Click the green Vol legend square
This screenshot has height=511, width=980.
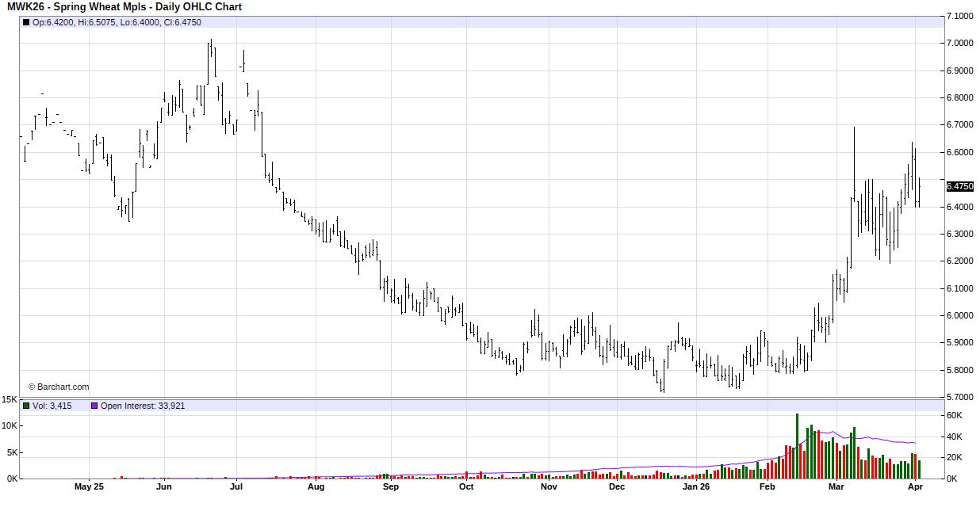pos(26,406)
